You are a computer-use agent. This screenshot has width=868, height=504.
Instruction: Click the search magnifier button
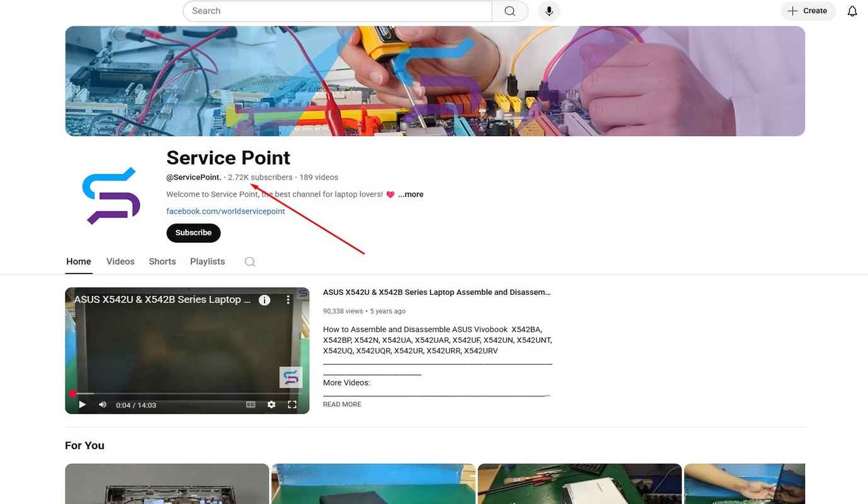pyautogui.click(x=510, y=11)
